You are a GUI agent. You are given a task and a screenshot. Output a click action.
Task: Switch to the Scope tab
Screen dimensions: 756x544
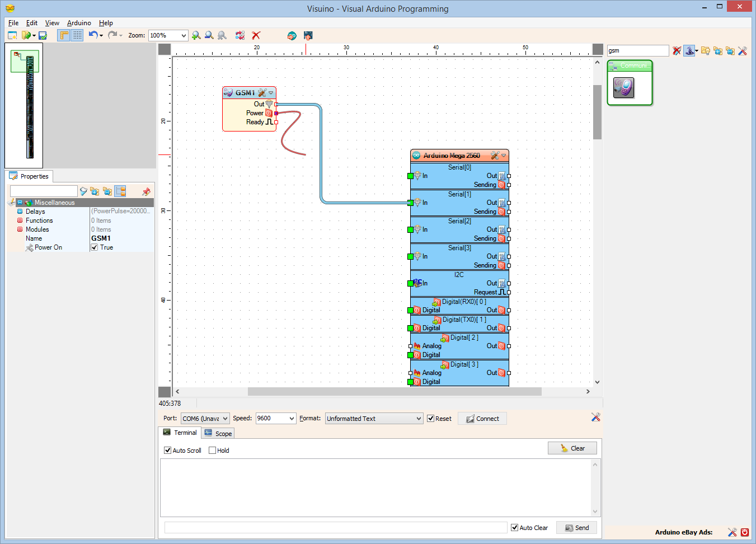click(218, 432)
